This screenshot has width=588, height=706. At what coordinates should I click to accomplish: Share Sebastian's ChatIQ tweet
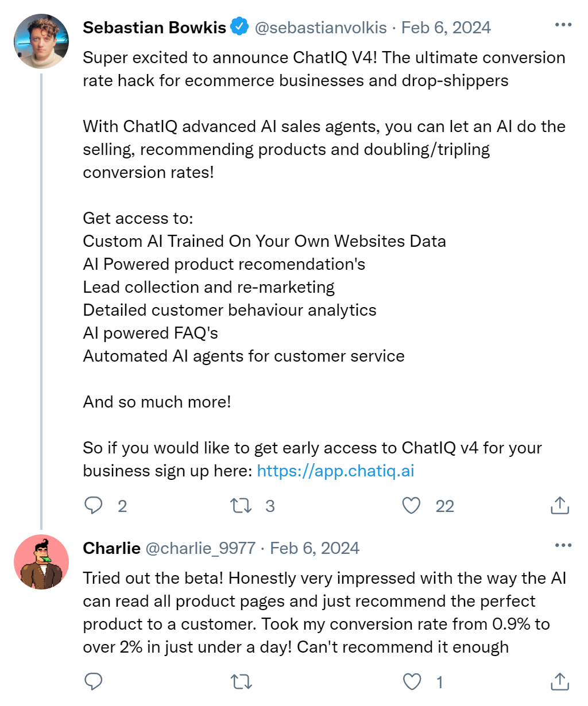point(559,506)
